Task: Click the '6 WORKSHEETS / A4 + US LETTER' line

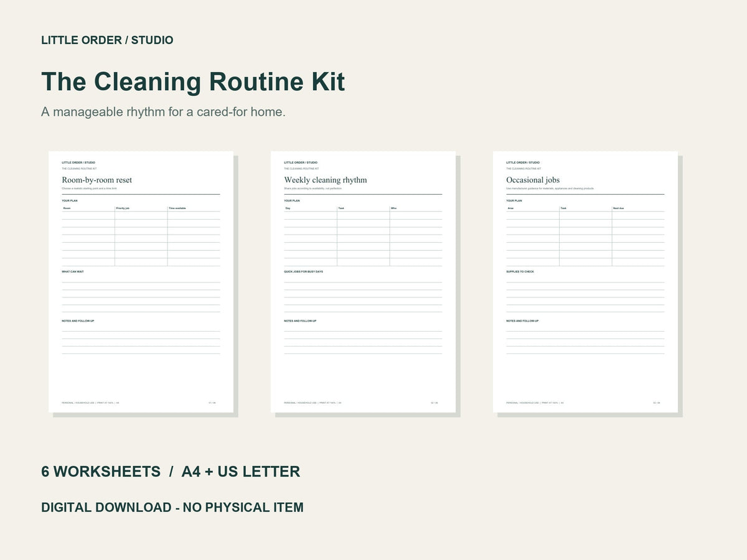Action: click(x=171, y=472)
